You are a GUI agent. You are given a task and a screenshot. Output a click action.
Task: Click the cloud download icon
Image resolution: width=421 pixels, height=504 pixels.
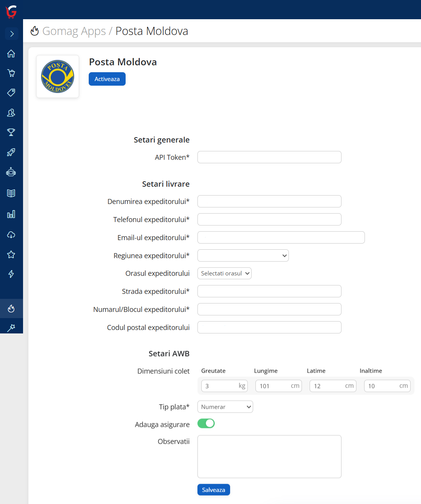(x=11, y=234)
